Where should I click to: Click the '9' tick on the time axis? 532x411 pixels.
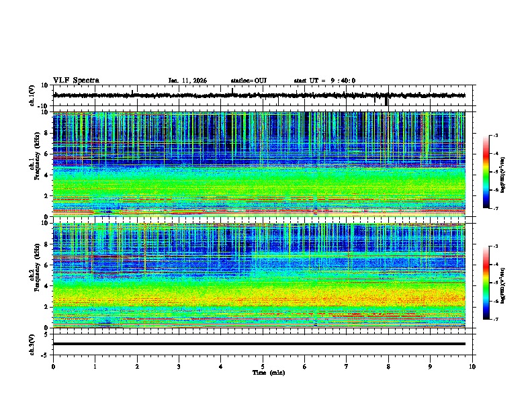pos(430,367)
